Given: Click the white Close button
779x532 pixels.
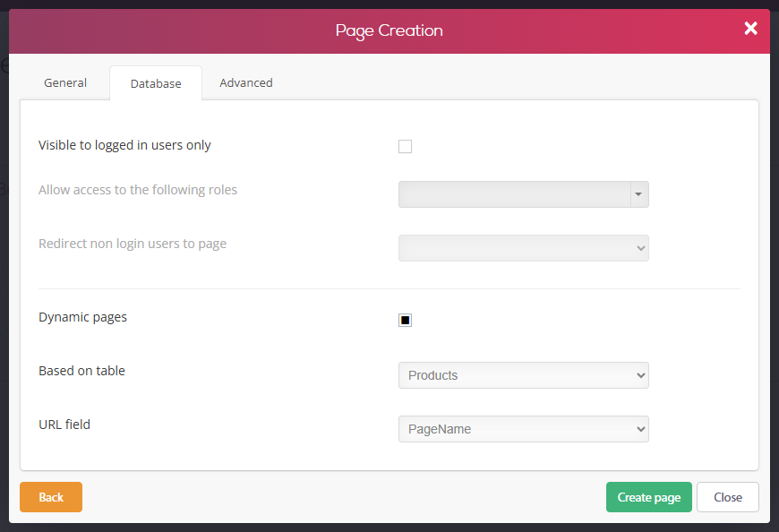Looking at the screenshot, I should click(728, 497).
